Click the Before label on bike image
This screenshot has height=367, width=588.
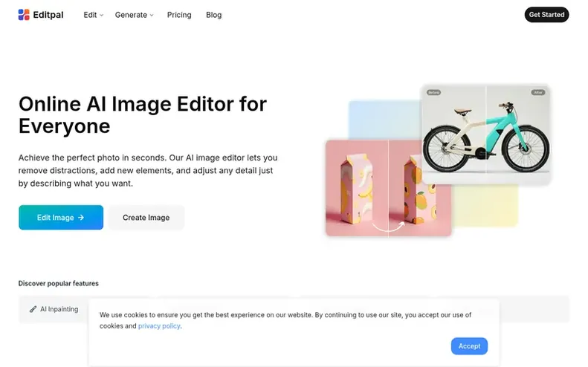click(x=433, y=92)
